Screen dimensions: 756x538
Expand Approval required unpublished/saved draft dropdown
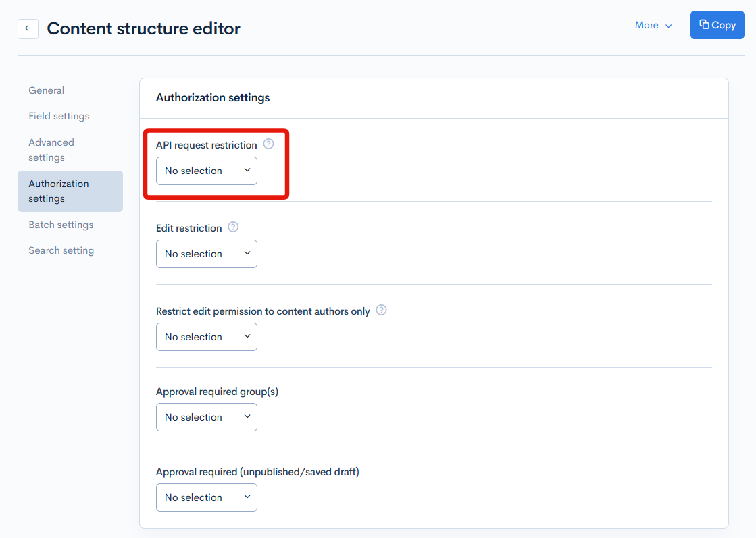tap(206, 497)
